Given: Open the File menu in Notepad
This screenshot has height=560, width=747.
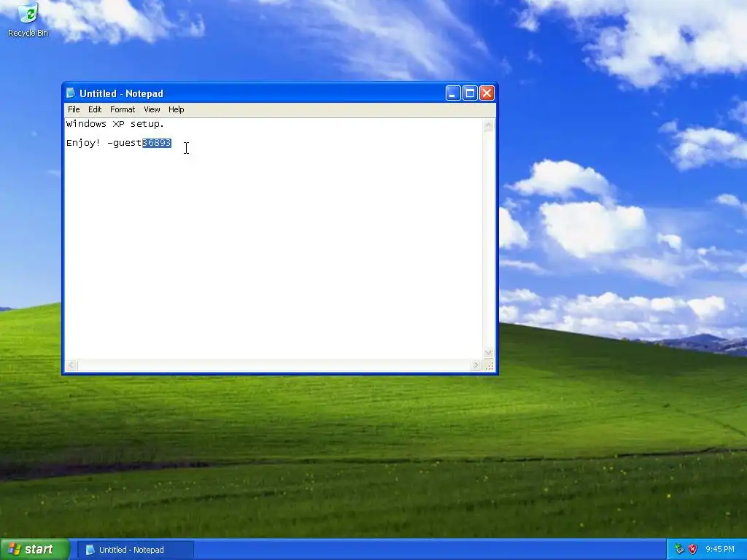Looking at the screenshot, I should 74,109.
